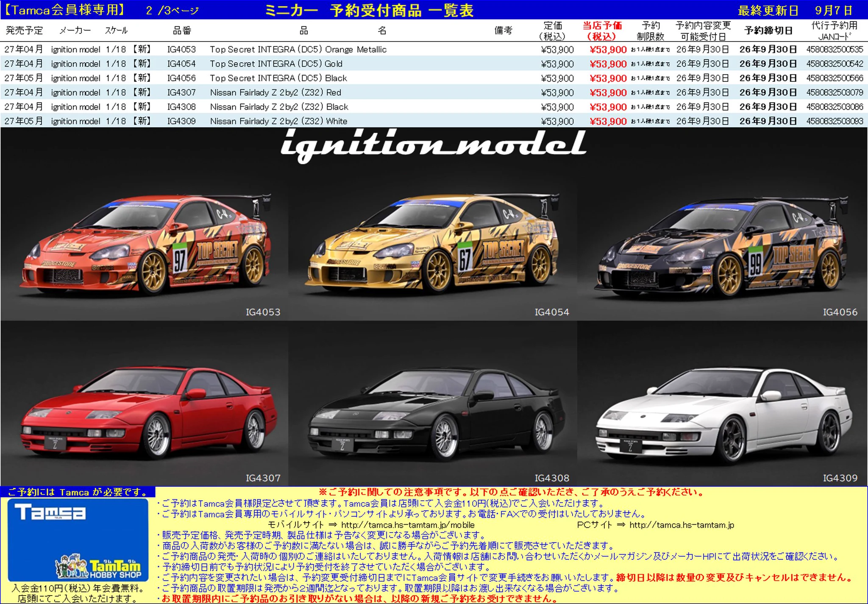Click product name Top Secret INTEGRA (DC5) Black

pyautogui.click(x=278, y=78)
